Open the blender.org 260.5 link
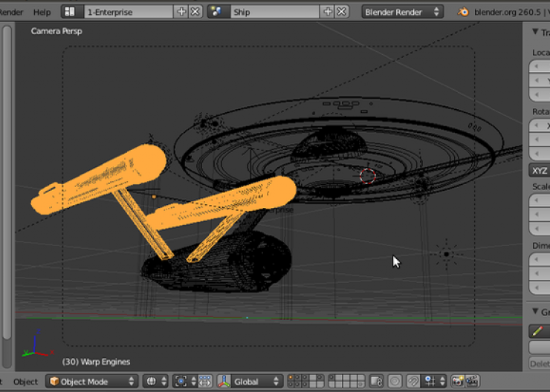The height and width of the screenshot is (392, 550). pyautogui.click(x=507, y=12)
